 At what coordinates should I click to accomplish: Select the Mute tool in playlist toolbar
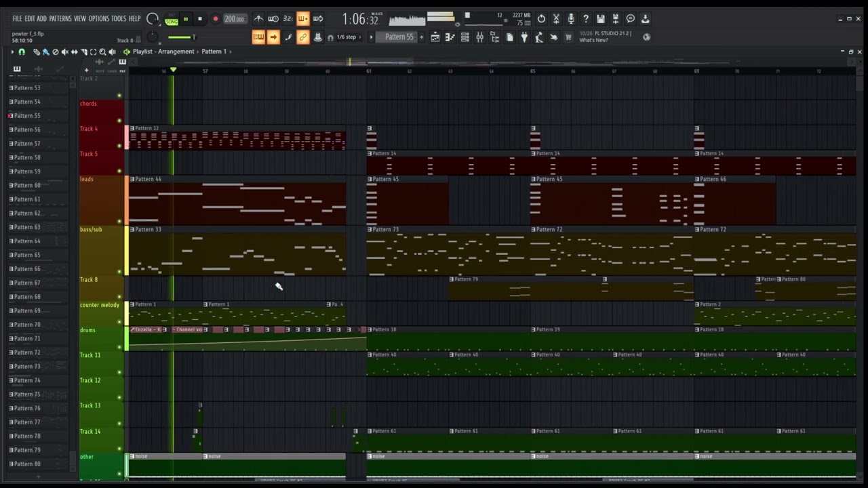(64, 52)
